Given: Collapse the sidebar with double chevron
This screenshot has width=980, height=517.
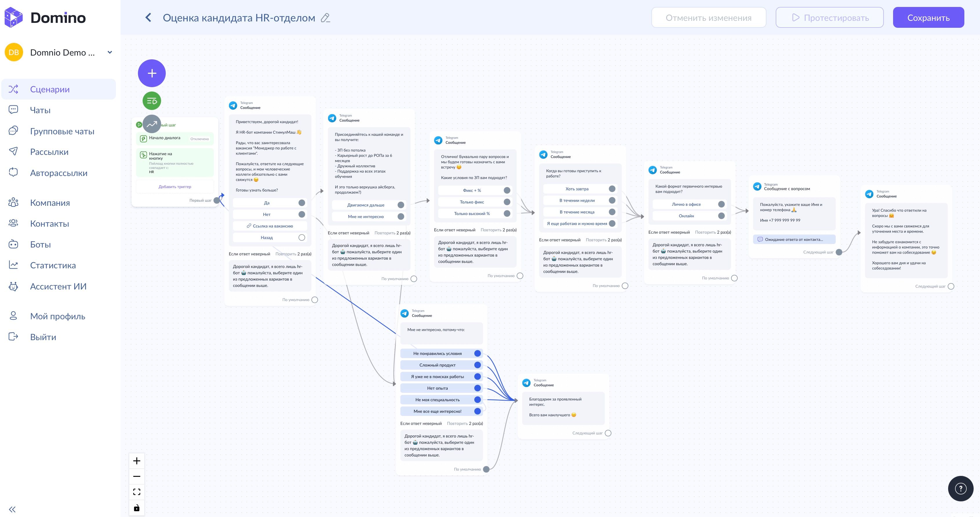Looking at the screenshot, I should [12, 509].
